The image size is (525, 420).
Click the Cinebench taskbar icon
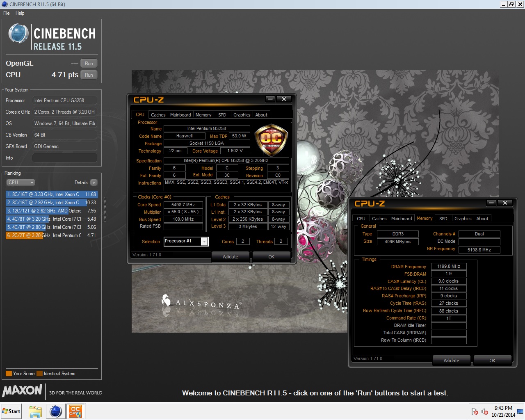click(x=55, y=411)
